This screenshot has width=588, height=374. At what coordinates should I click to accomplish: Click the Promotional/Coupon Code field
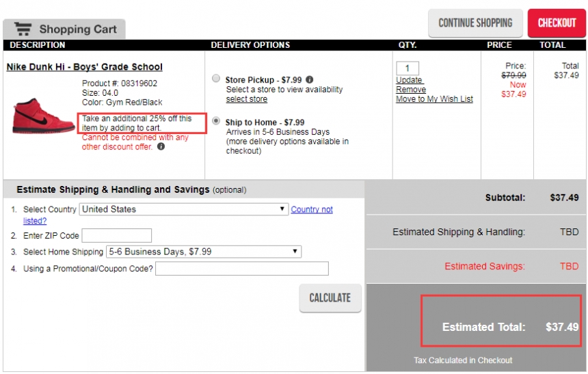point(242,269)
